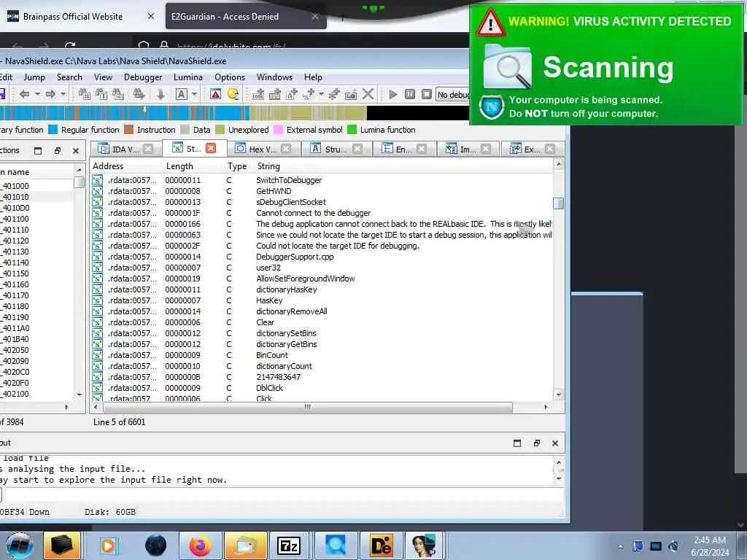Open 7-Zip from the taskbar
The image size is (747, 560).
[289, 545]
